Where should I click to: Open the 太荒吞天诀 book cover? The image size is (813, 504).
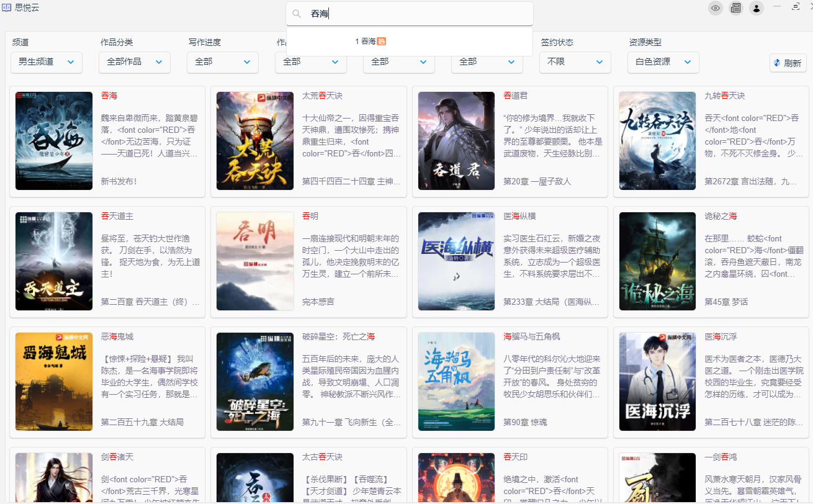pos(255,141)
